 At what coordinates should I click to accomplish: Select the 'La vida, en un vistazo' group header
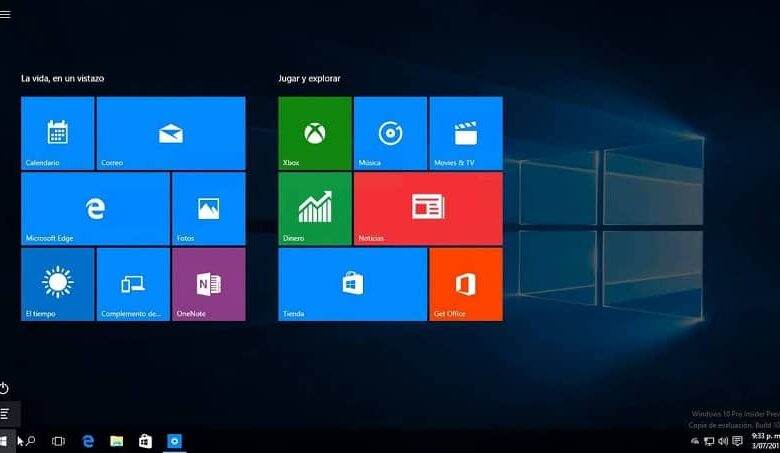[63, 78]
